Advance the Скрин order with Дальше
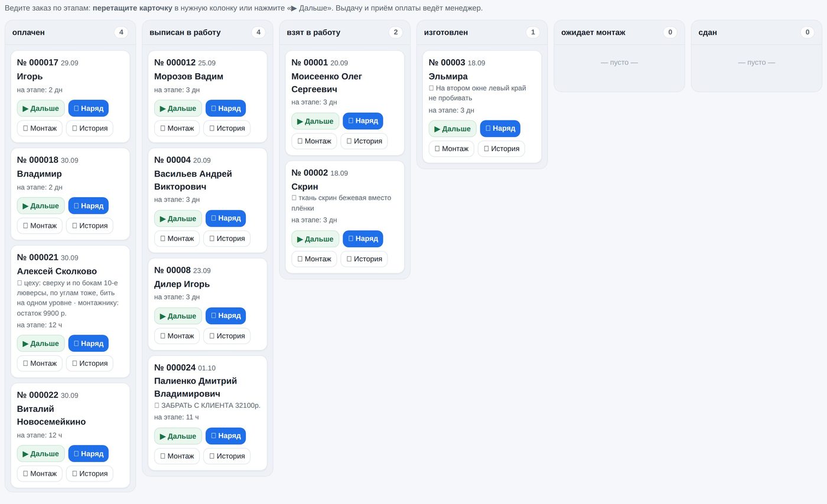 (x=315, y=238)
